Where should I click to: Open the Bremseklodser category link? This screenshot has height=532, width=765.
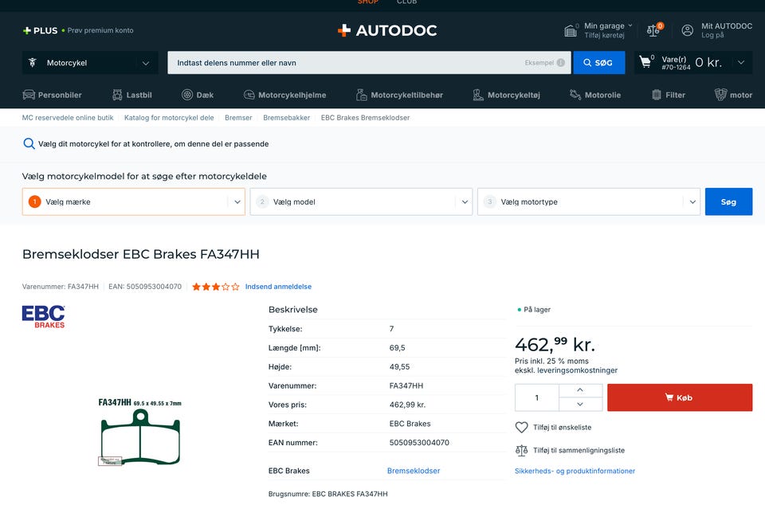[x=414, y=471]
